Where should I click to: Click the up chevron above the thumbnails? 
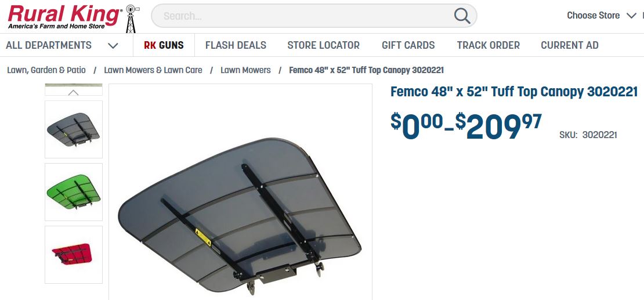74,92
